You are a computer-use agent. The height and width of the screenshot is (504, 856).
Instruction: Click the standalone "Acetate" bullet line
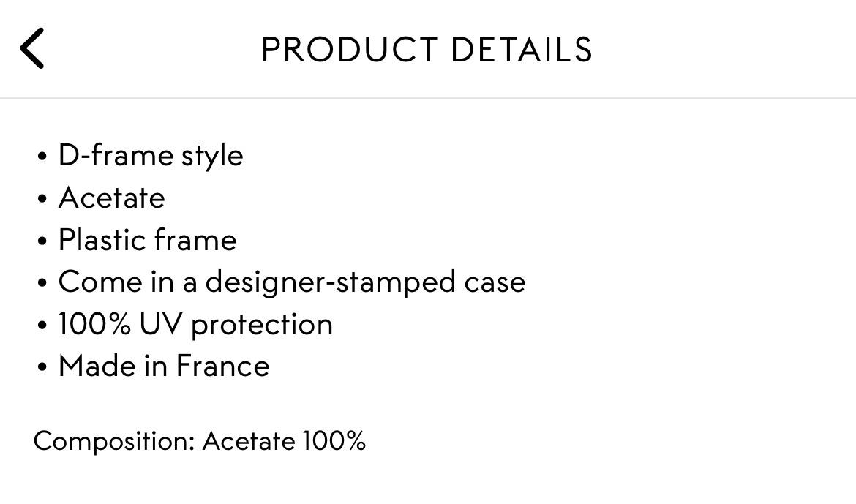click(111, 198)
